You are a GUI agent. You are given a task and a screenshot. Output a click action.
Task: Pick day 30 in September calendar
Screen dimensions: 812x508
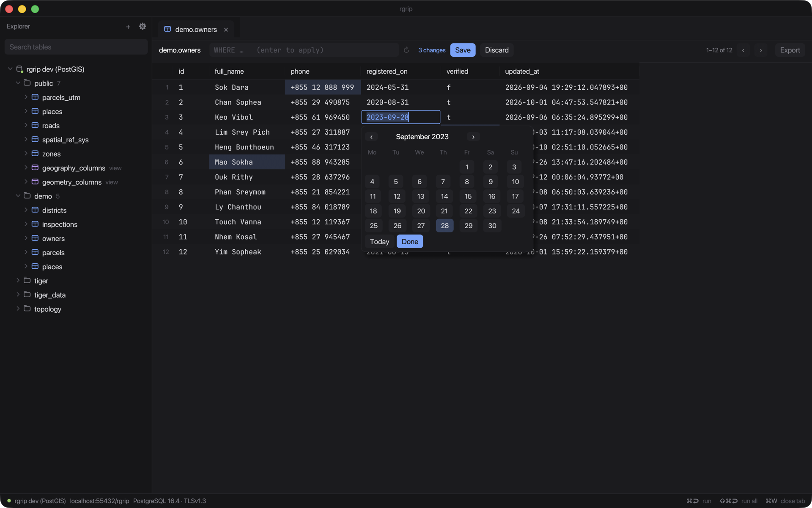click(492, 226)
